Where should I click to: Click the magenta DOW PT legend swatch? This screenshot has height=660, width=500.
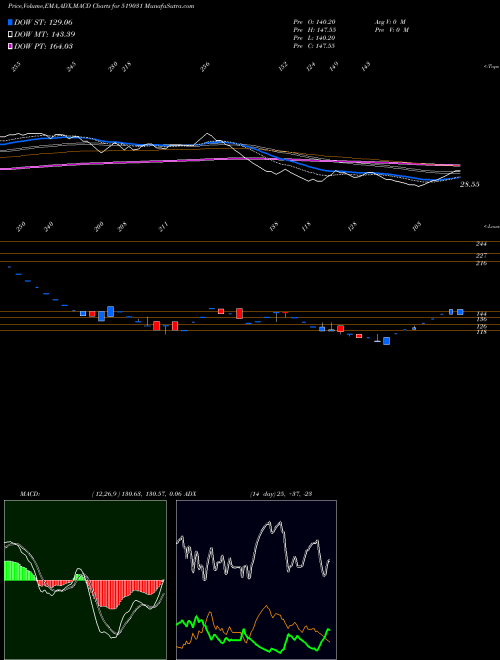pyautogui.click(x=11, y=46)
